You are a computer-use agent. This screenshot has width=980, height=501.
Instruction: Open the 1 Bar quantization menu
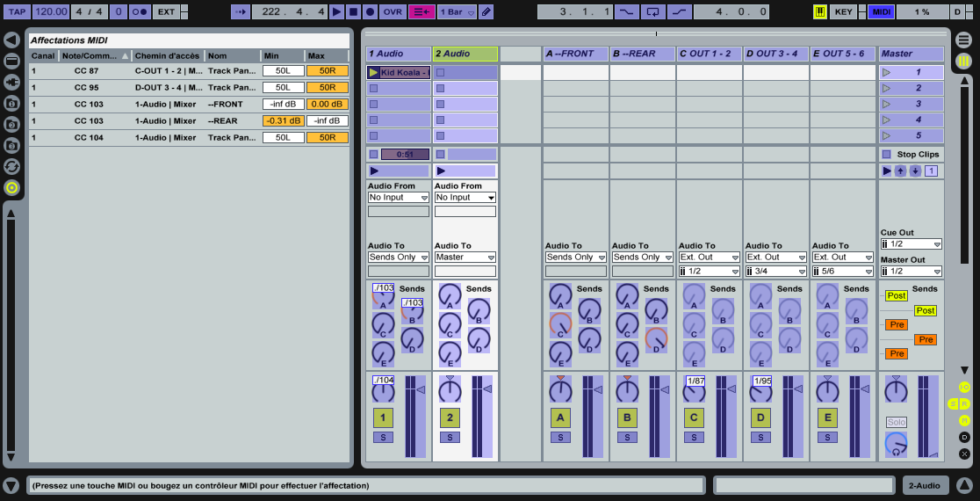tap(457, 11)
